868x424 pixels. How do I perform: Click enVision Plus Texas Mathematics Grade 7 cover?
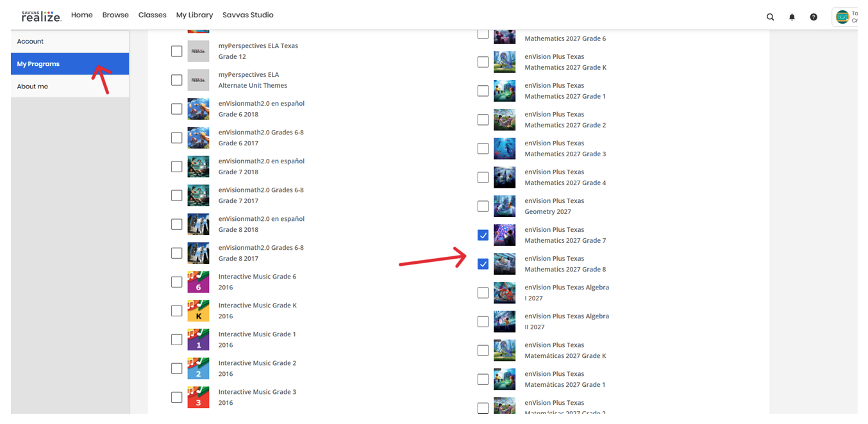505,235
